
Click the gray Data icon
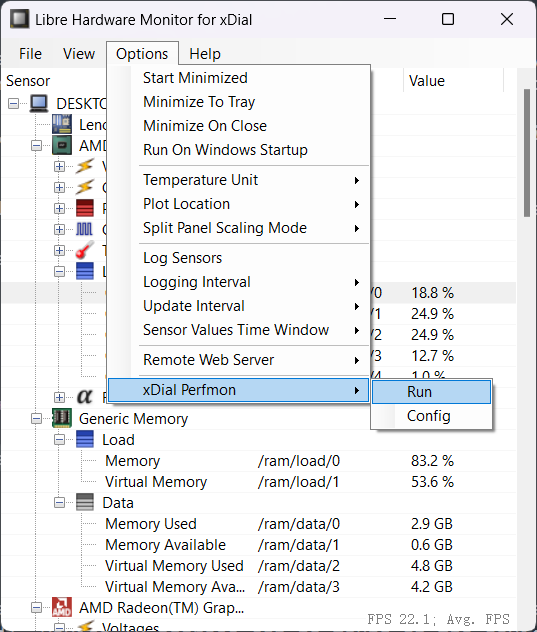pos(85,502)
